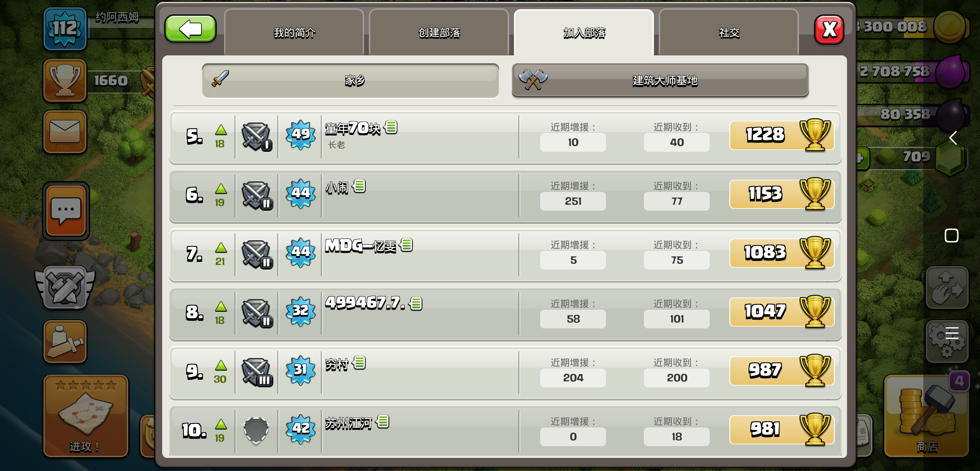Open the mail envelope icon
Viewport: 980px width, 471px height.
point(65,132)
